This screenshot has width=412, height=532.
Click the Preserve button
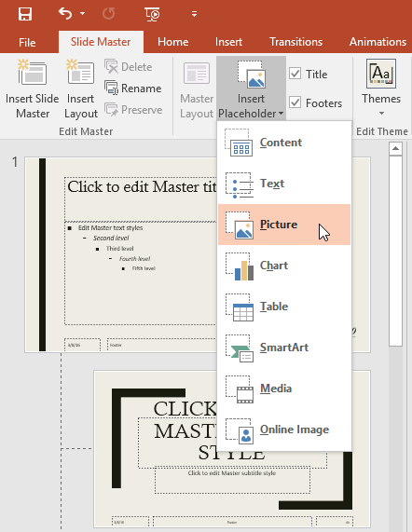click(133, 110)
